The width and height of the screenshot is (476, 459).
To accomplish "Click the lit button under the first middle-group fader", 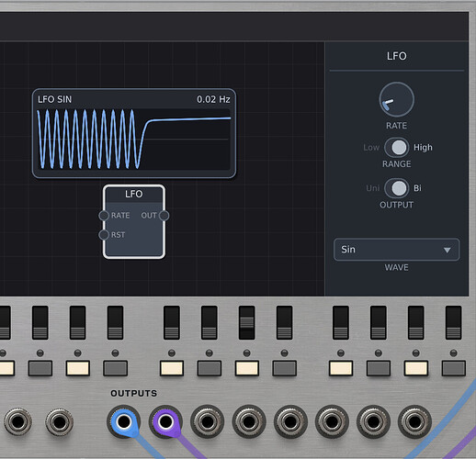I will [x=172, y=368].
